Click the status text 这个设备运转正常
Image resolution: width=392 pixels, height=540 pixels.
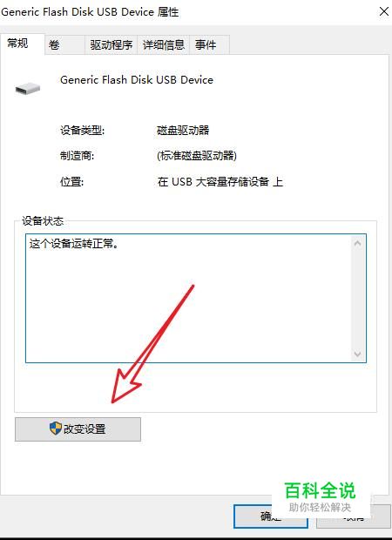[74, 244]
